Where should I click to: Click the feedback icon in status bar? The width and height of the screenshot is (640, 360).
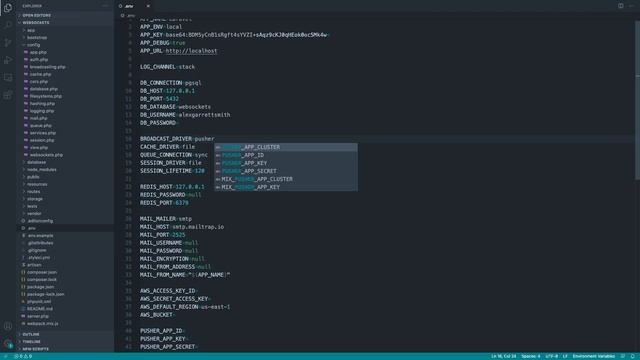click(622, 356)
